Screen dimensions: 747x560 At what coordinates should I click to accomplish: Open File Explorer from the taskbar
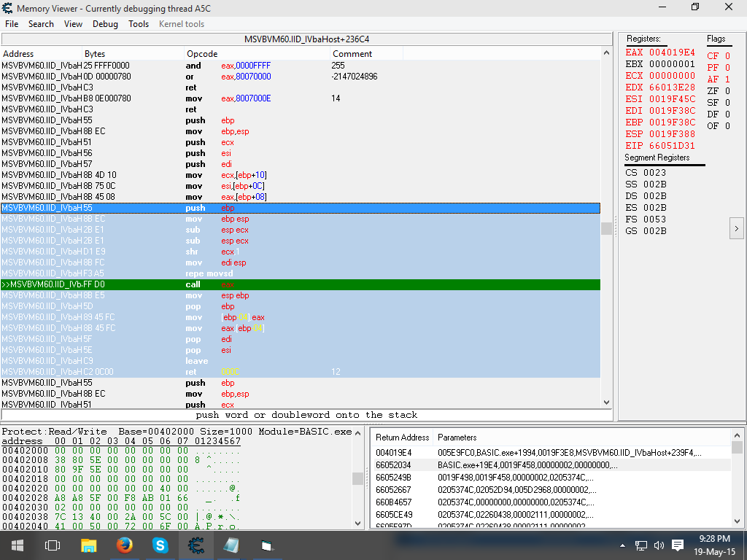tap(88, 545)
